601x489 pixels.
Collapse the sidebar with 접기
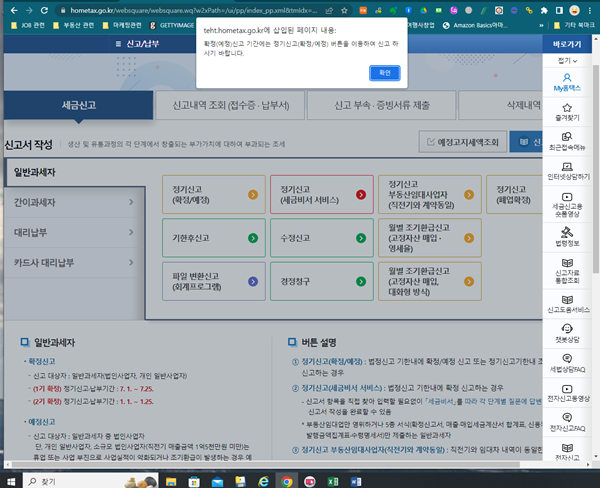coord(567,61)
